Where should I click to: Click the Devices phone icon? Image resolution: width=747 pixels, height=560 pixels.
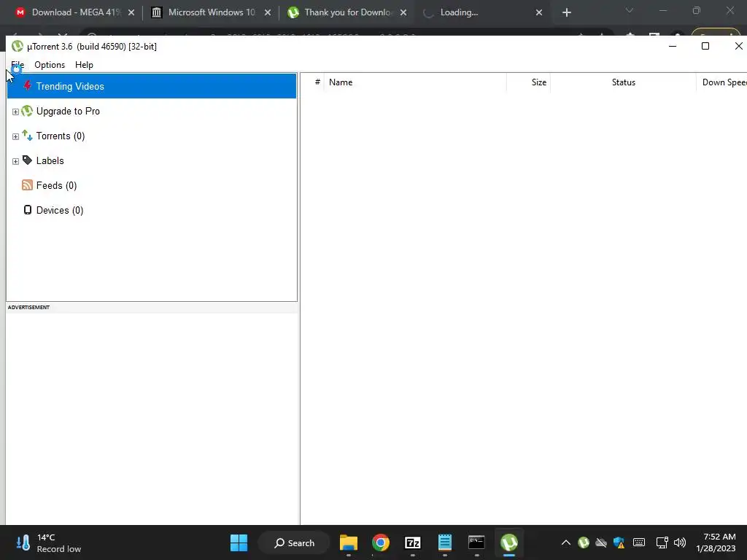pyautogui.click(x=28, y=210)
